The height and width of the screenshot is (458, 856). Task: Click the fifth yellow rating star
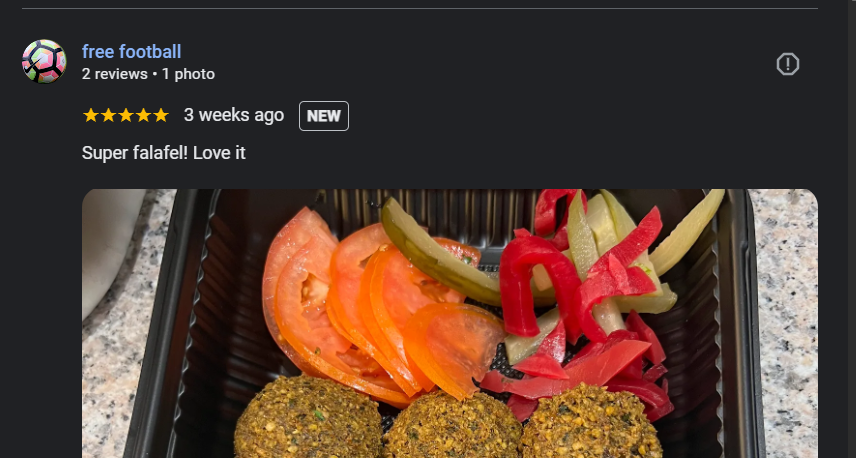point(160,115)
